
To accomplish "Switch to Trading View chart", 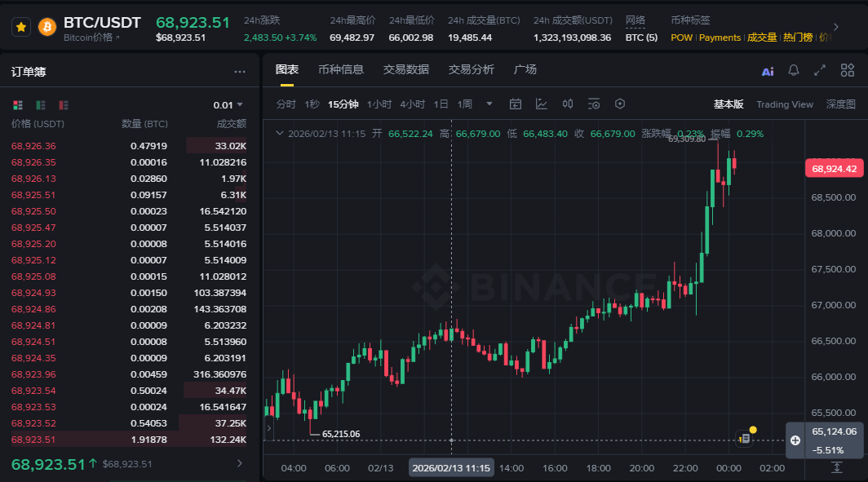I will [785, 104].
